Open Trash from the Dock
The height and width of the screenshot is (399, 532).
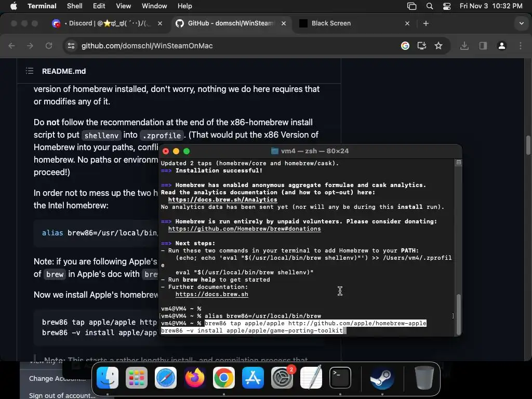coord(424,378)
